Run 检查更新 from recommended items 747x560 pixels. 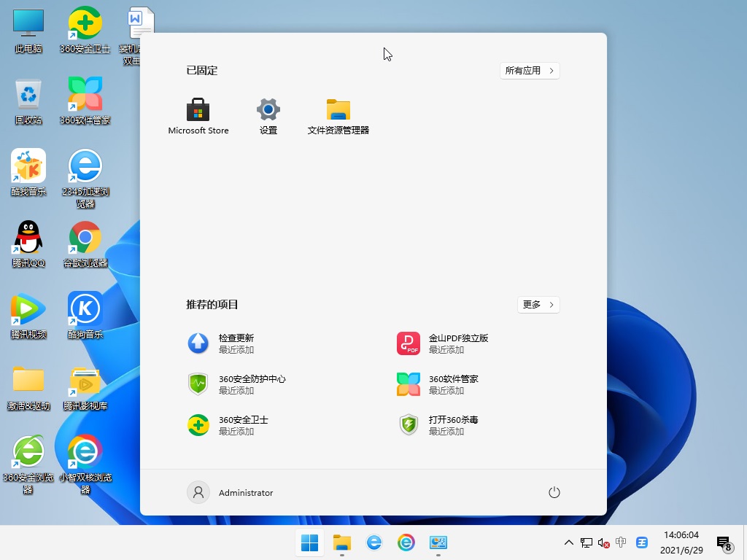point(233,343)
